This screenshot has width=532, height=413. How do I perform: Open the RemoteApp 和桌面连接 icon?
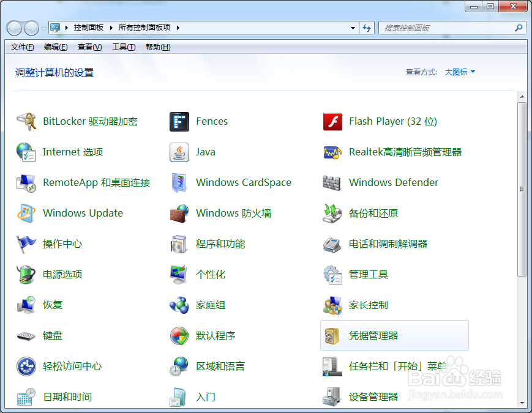(26, 183)
